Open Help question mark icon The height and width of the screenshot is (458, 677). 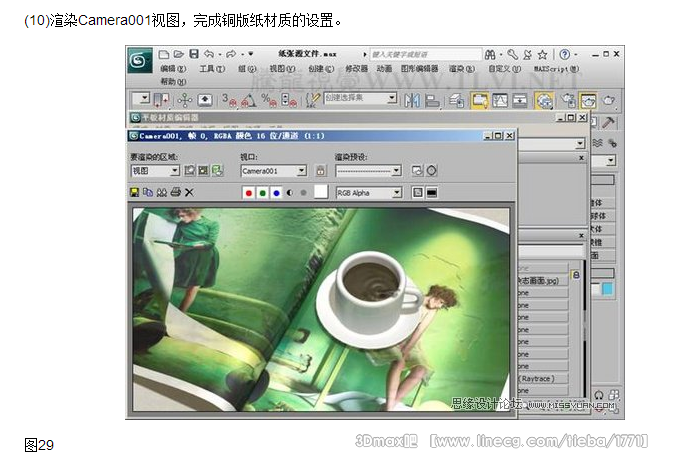[x=564, y=54]
